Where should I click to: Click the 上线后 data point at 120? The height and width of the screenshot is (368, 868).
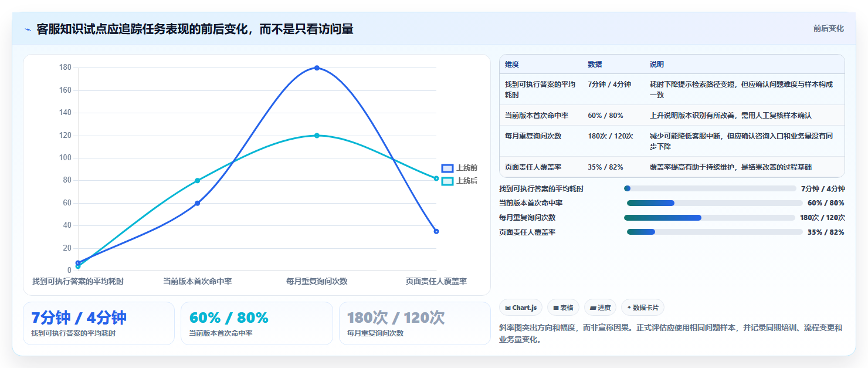317,136
